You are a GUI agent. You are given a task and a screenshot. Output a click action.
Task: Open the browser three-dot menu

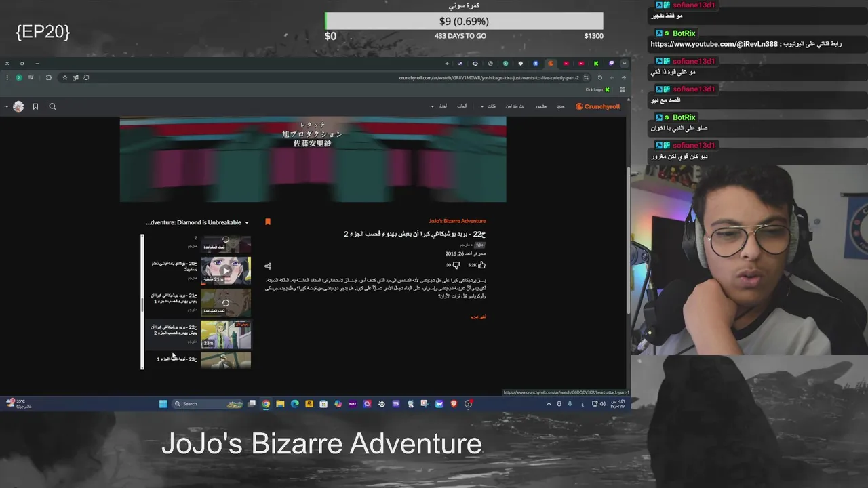pyautogui.click(x=7, y=77)
